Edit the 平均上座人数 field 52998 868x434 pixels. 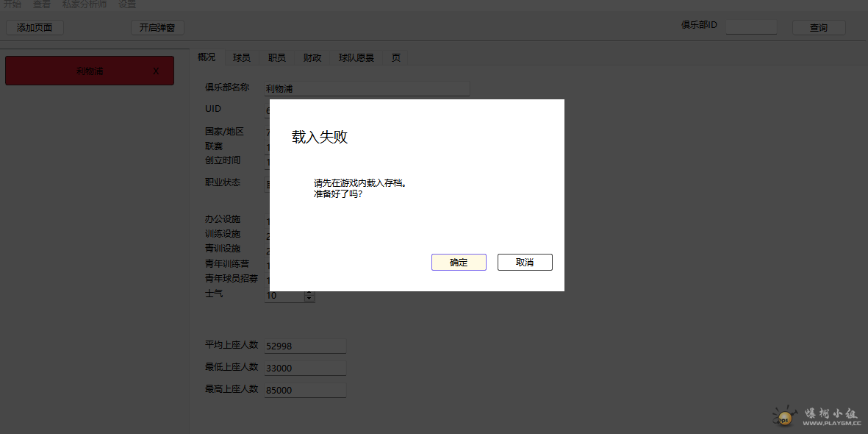coord(305,346)
